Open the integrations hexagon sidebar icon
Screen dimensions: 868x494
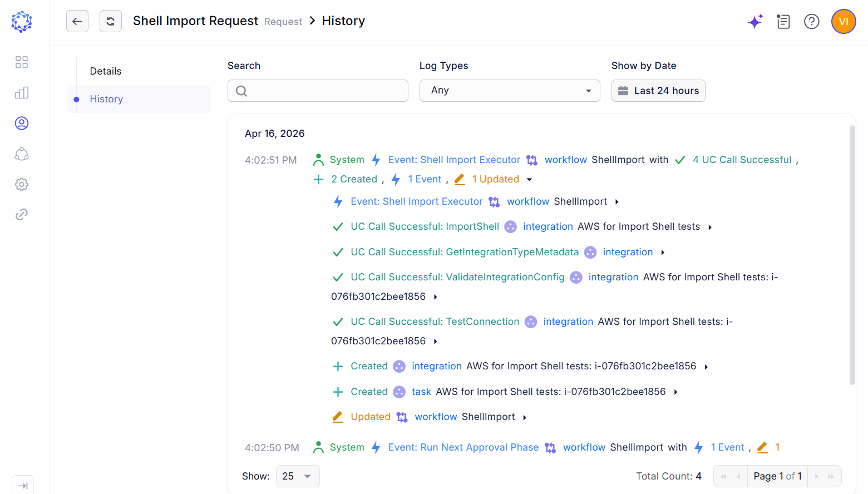tap(22, 154)
